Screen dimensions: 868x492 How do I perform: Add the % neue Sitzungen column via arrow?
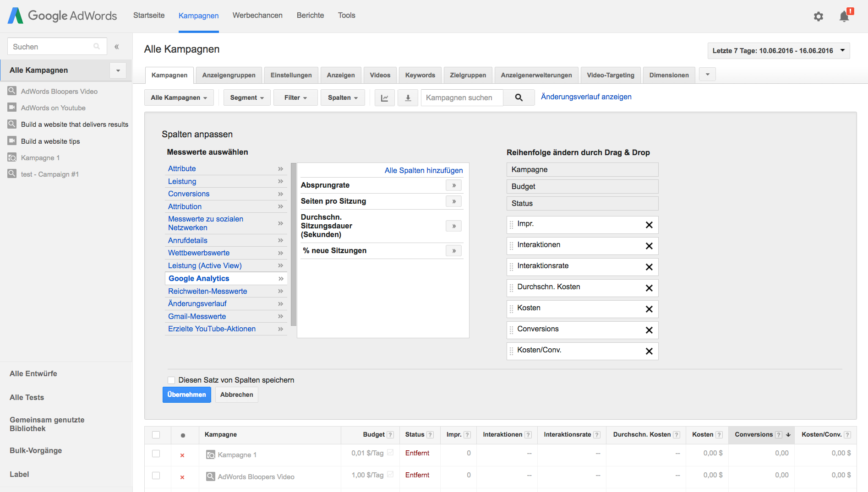(453, 251)
